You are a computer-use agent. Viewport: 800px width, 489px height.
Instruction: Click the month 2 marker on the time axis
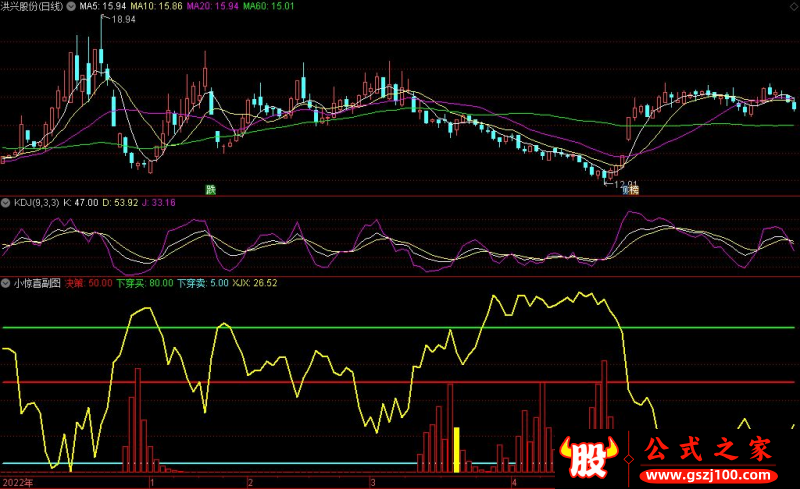[x=251, y=482]
